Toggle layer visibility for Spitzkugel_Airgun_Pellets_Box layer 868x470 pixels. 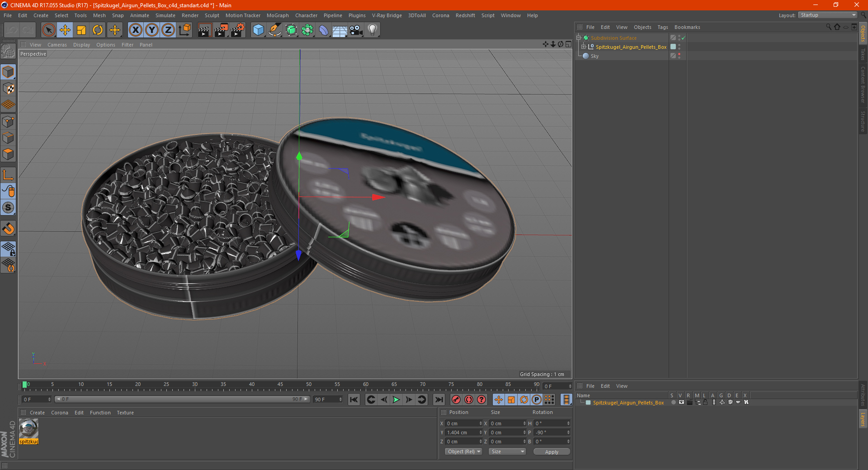(681, 402)
